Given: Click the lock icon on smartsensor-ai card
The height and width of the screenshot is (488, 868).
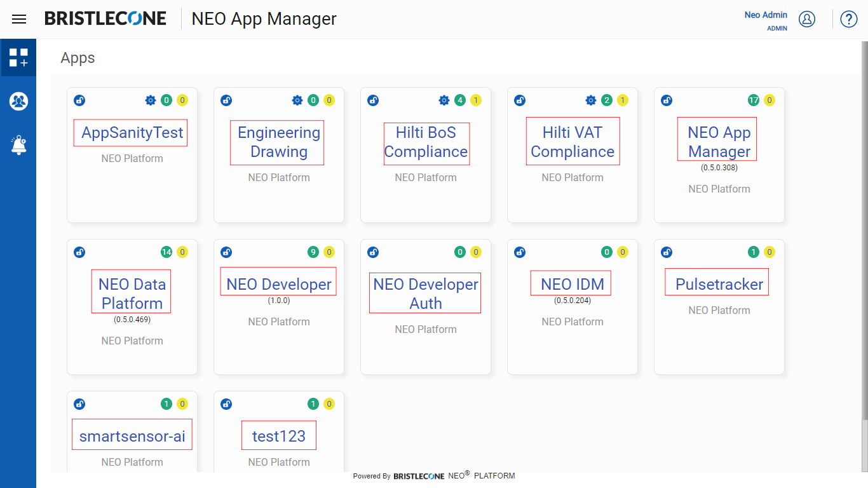Looking at the screenshot, I should click(79, 404).
